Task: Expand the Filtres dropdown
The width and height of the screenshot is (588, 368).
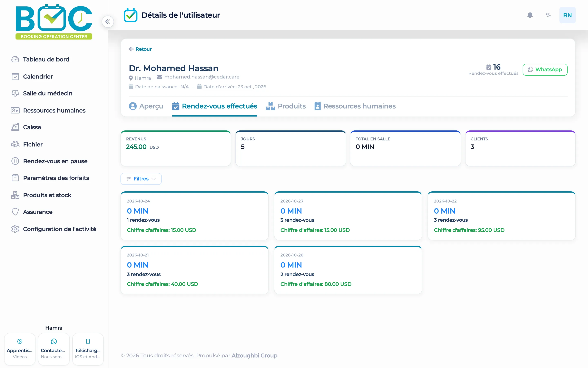Action: tap(141, 179)
